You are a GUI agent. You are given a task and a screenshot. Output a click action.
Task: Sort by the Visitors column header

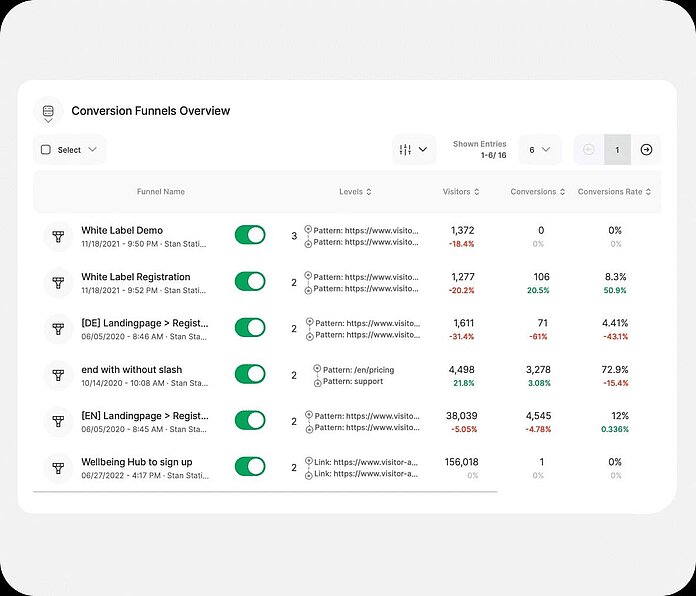coord(461,192)
